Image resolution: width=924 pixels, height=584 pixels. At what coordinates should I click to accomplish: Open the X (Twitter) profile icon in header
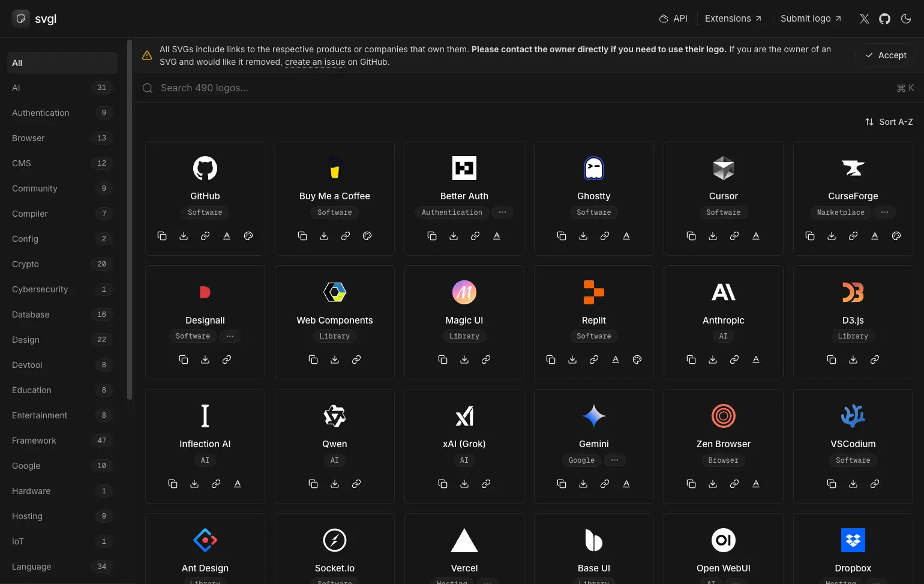tap(865, 19)
